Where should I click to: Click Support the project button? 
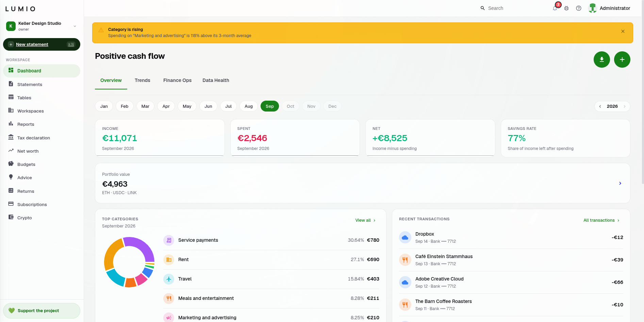pyautogui.click(x=42, y=311)
